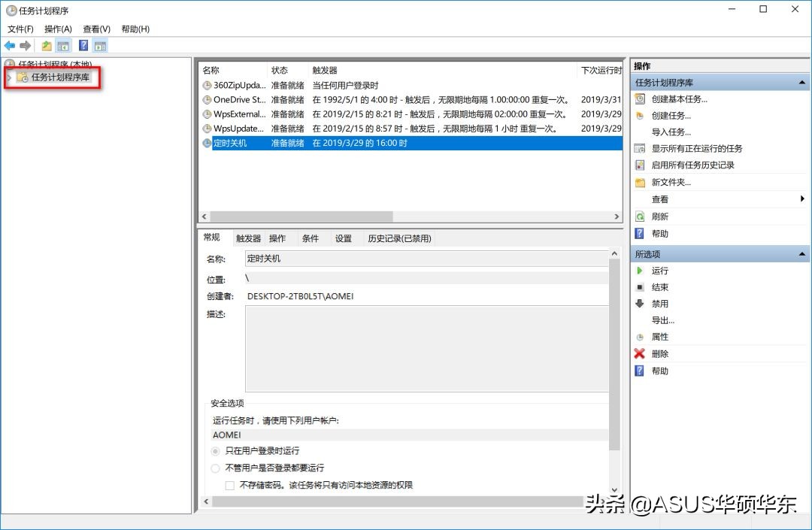Click the Task Scheduler title bar app icon
This screenshot has width=812, height=530.
11,11
